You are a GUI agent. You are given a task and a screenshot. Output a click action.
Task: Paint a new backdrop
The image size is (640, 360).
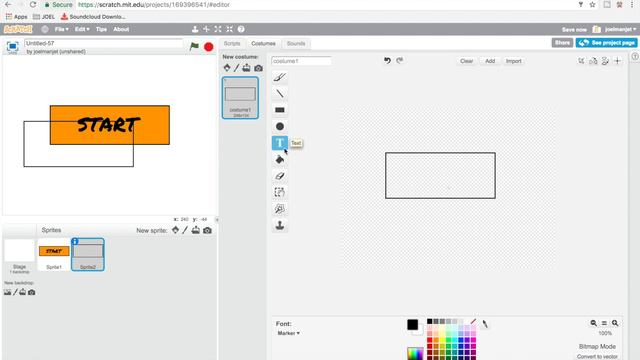click(16, 292)
